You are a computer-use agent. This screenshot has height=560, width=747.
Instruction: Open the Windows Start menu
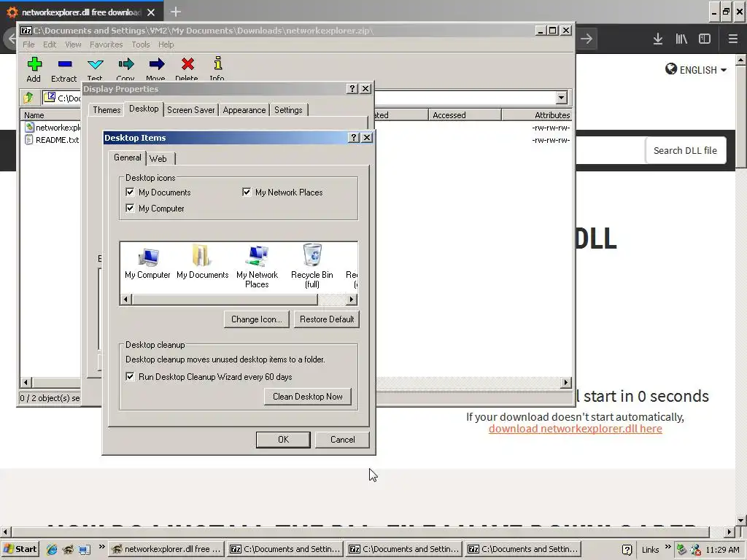tap(20, 550)
